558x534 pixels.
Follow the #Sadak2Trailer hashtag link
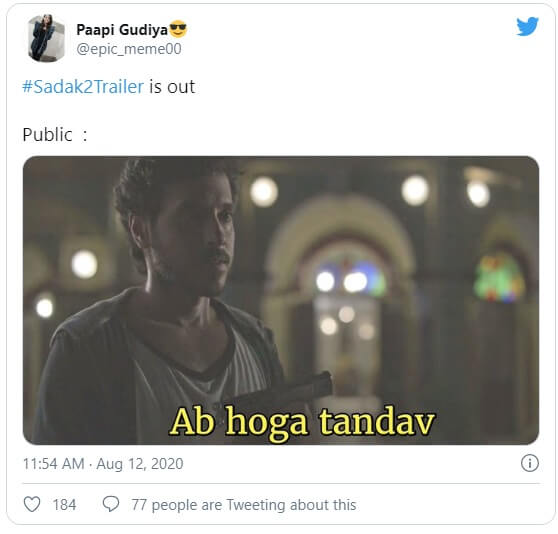(83, 87)
